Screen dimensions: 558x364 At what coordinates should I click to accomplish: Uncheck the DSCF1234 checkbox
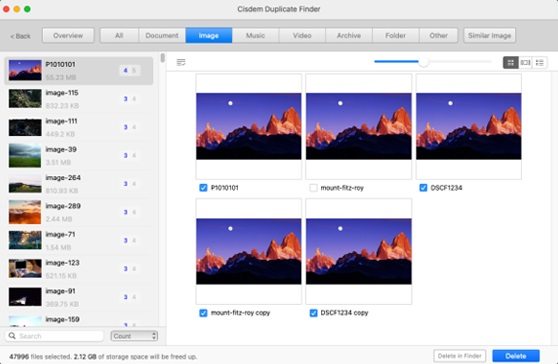click(423, 188)
